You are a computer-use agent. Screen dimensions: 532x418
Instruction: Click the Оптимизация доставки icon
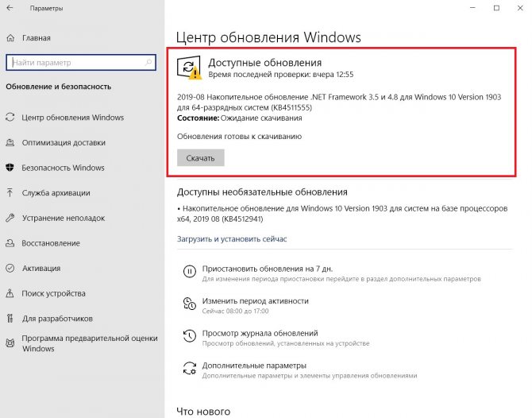tap(10, 142)
